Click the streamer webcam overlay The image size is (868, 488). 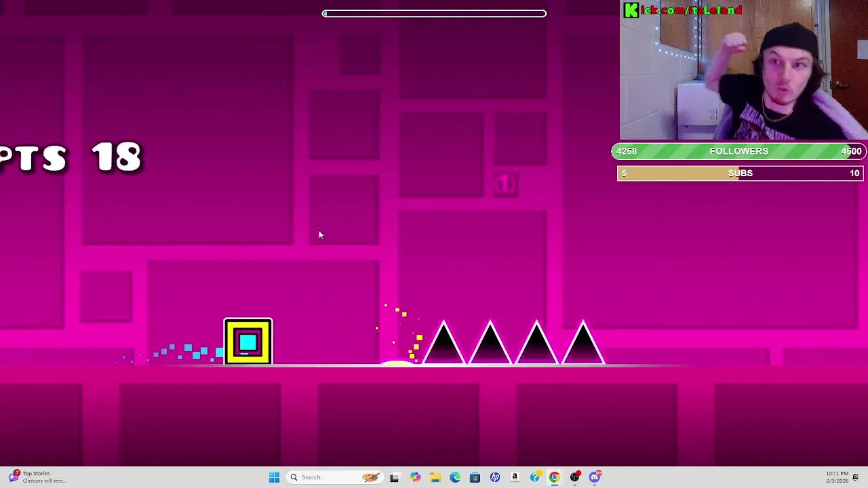[743, 70]
